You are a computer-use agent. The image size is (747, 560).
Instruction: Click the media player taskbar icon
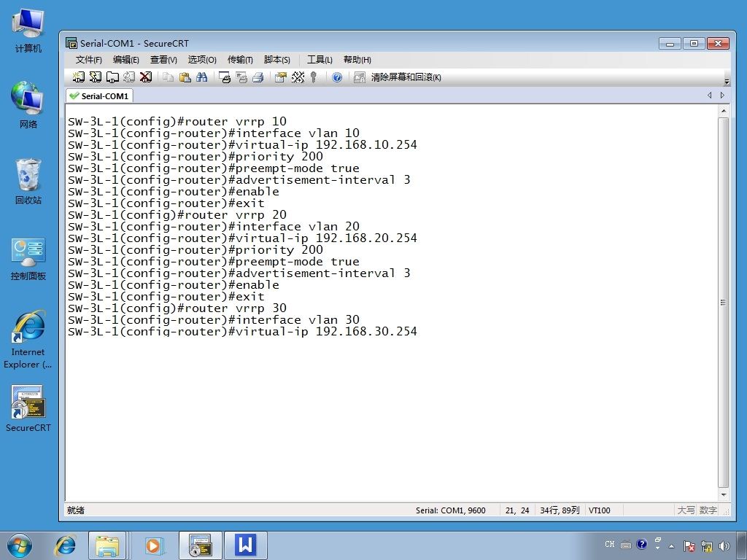click(153, 545)
